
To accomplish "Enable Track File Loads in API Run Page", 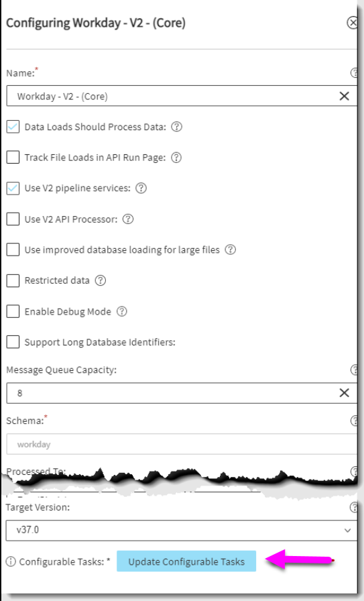I will click(13, 157).
